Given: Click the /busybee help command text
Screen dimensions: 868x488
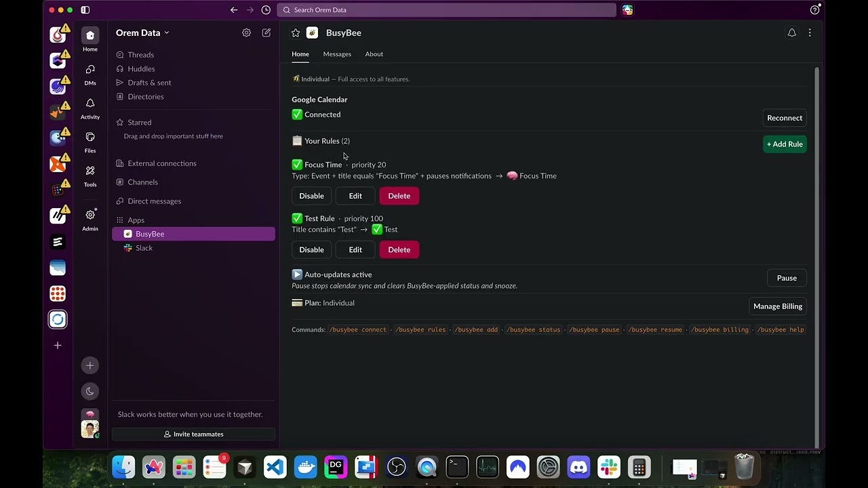Looking at the screenshot, I should point(781,330).
